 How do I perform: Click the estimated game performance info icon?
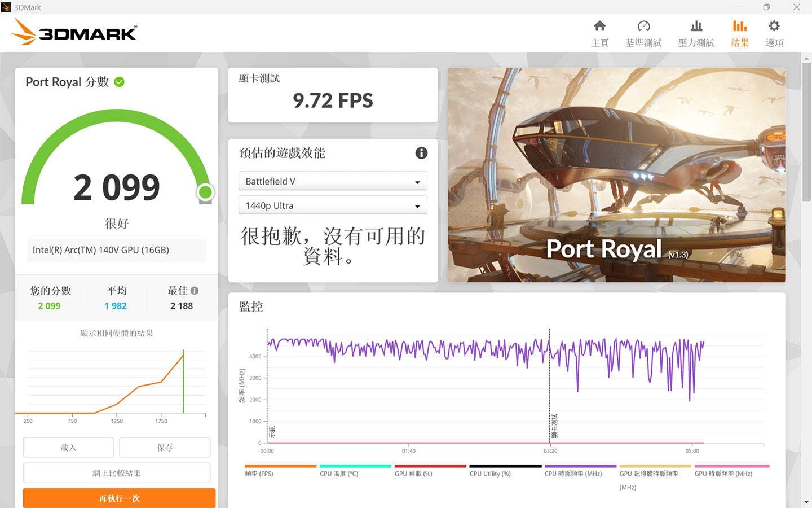click(x=421, y=153)
